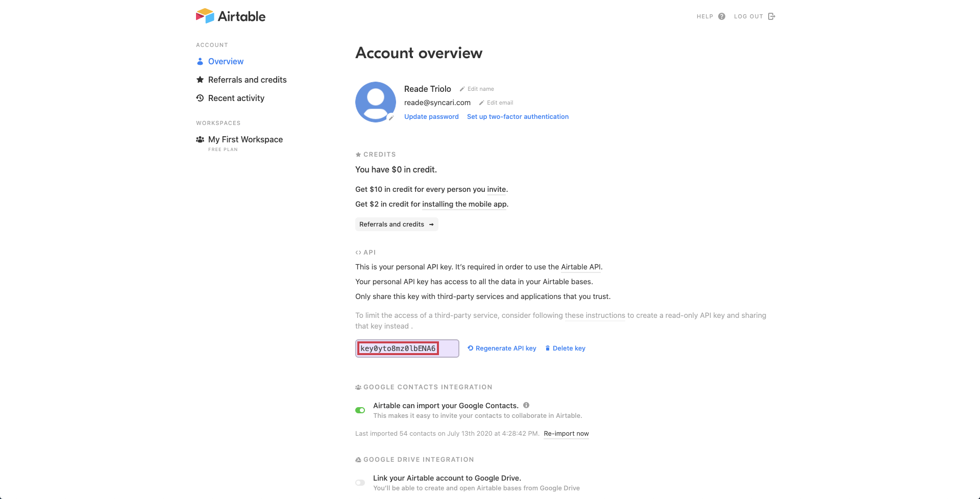
Task: Click Re-import now link
Action: (x=566, y=434)
